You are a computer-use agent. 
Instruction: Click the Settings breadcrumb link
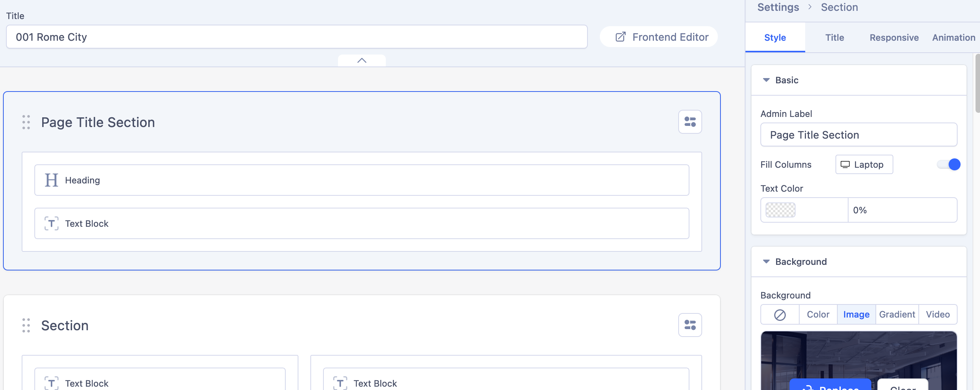778,7
